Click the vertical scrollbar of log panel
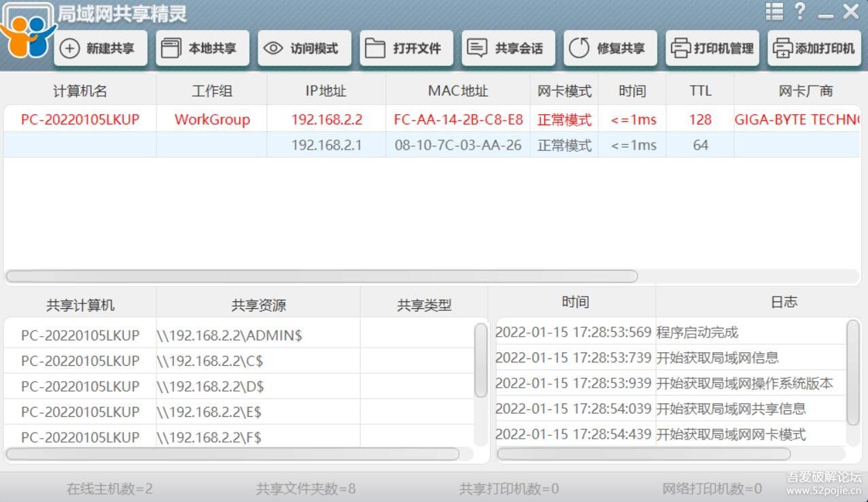 tap(852, 371)
